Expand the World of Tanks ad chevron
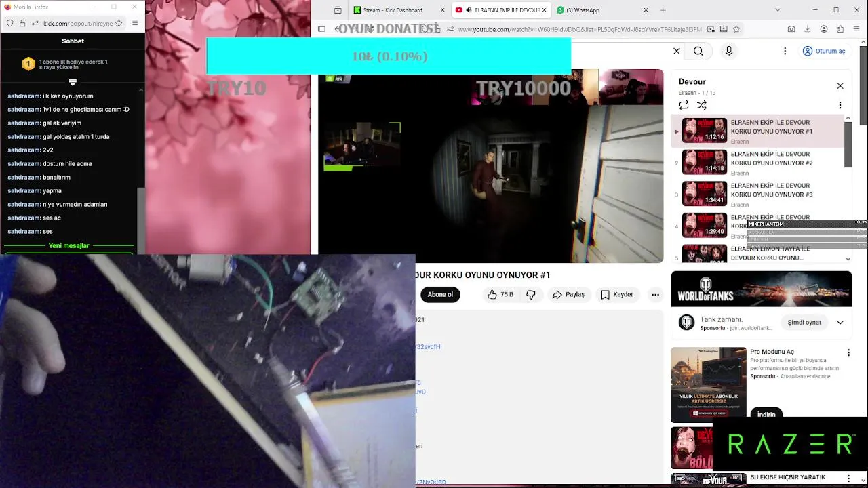 coord(840,323)
